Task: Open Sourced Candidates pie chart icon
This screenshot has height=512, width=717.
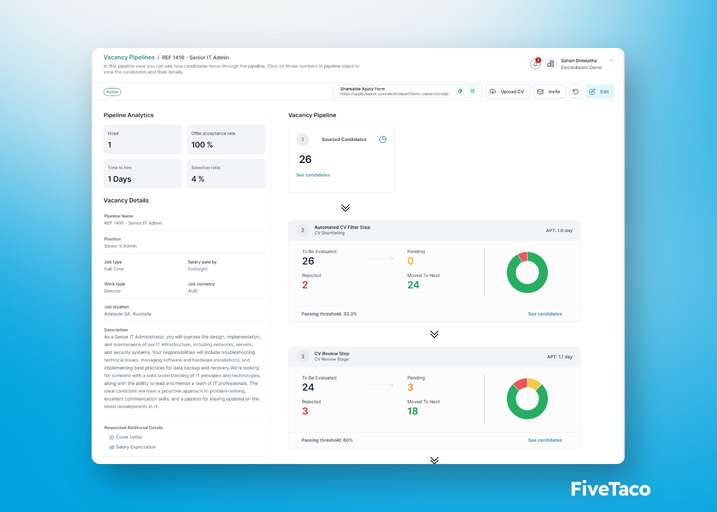Action: point(383,139)
